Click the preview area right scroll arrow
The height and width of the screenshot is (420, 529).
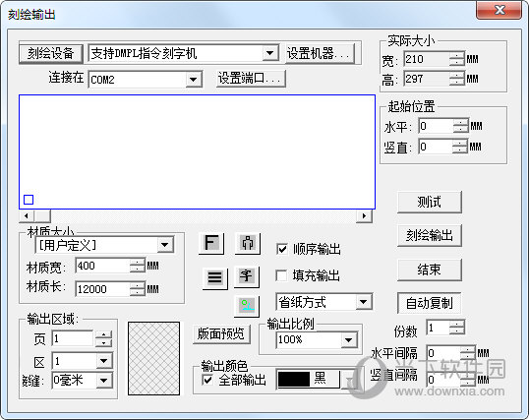click(x=364, y=215)
